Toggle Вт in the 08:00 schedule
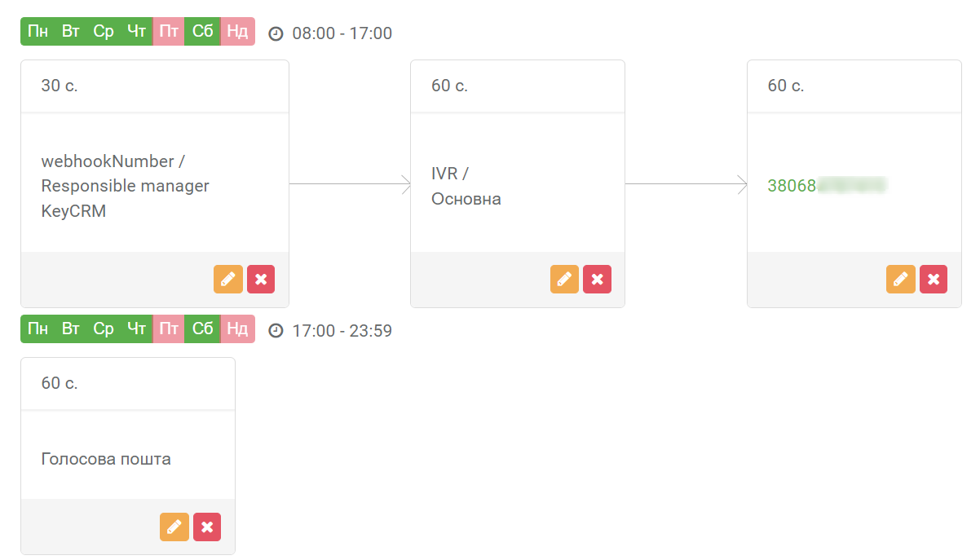Image resolution: width=980 pixels, height=560 pixels. [x=71, y=32]
